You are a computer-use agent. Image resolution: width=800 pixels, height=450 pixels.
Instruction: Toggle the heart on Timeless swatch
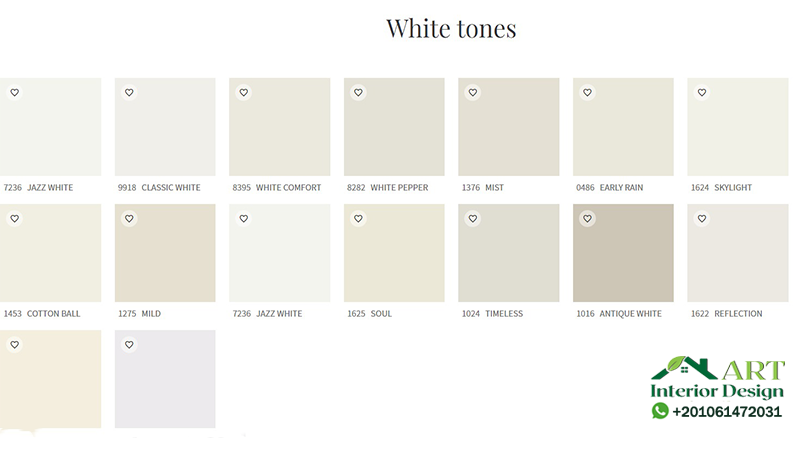coord(472,219)
